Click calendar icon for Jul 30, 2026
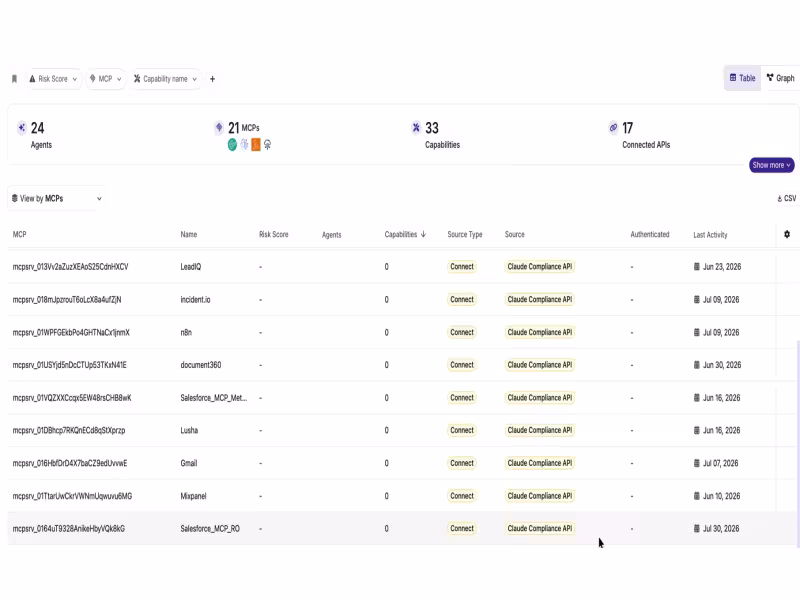 (x=696, y=529)
